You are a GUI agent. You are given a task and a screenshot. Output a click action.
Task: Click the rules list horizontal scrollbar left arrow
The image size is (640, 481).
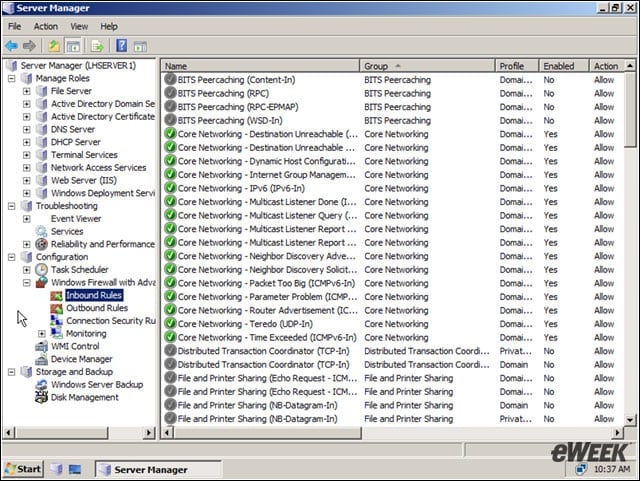(168, 432)
